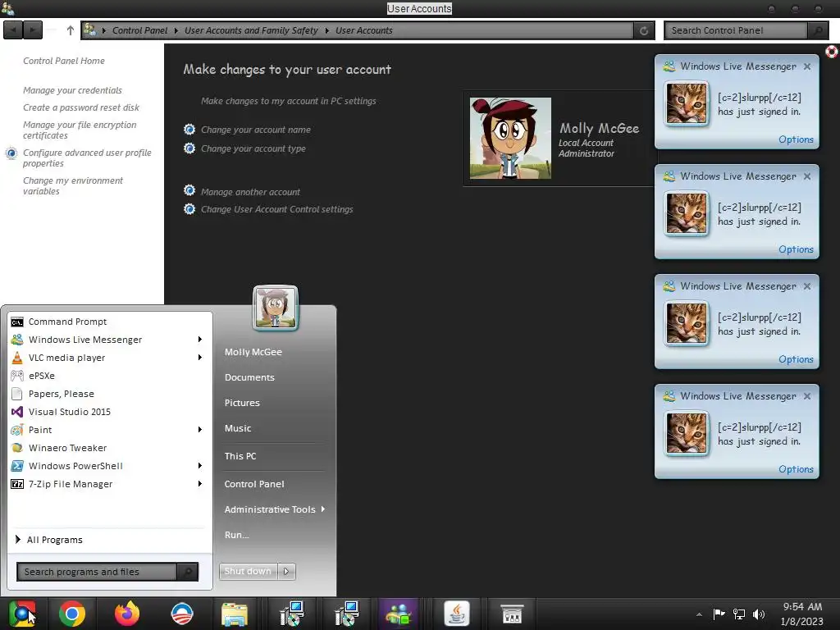Screen dimensions: 840x630
Task: Go back in Control Panel navigation
Action: (13, 30)
